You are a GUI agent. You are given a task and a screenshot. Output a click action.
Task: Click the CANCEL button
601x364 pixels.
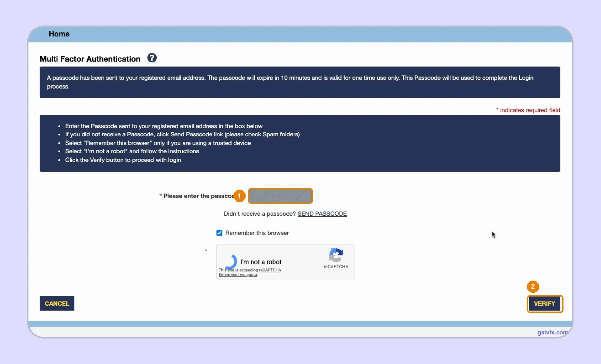(x=57, y=303)
